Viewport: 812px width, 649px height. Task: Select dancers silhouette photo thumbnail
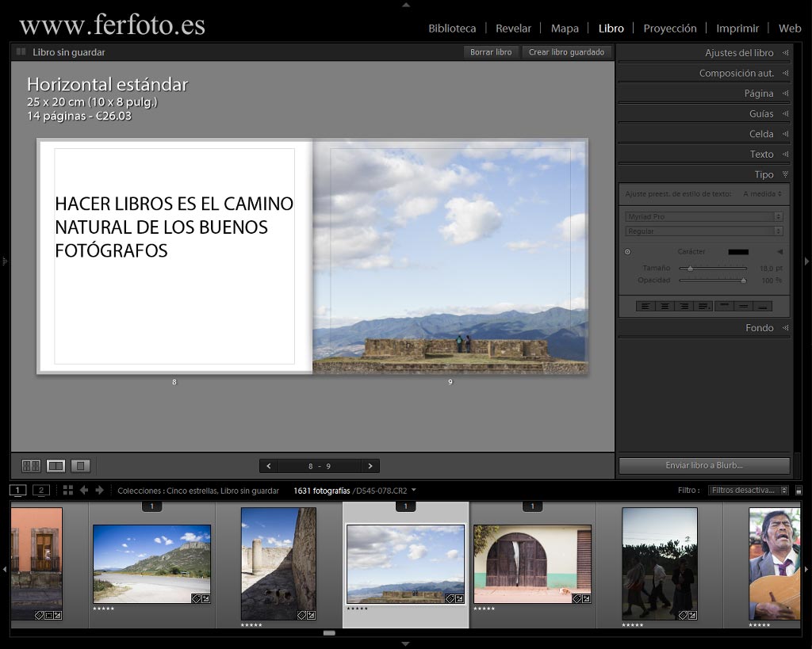pyautogui.click(x=659, y=563)
